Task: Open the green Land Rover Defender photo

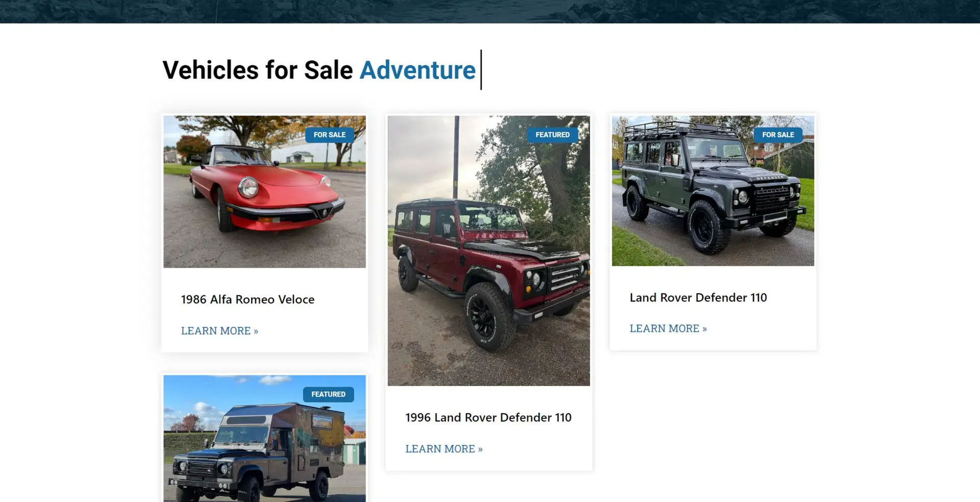Action: (x=713, y=190)
